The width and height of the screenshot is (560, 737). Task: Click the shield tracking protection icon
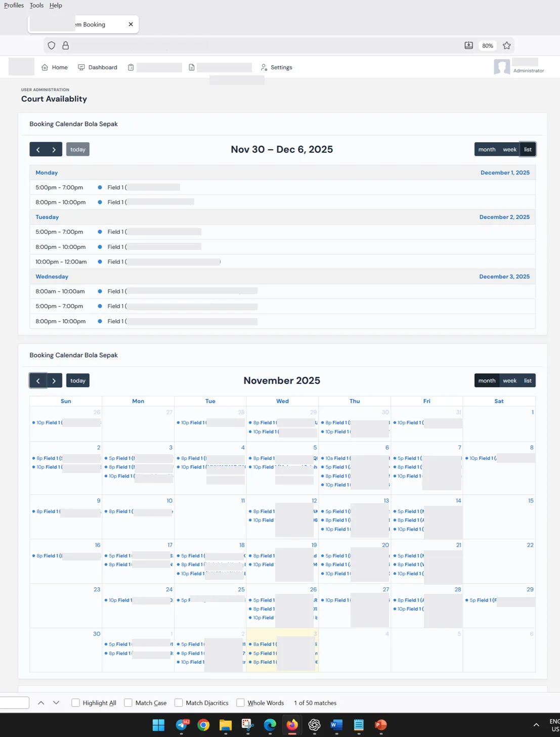51,46
